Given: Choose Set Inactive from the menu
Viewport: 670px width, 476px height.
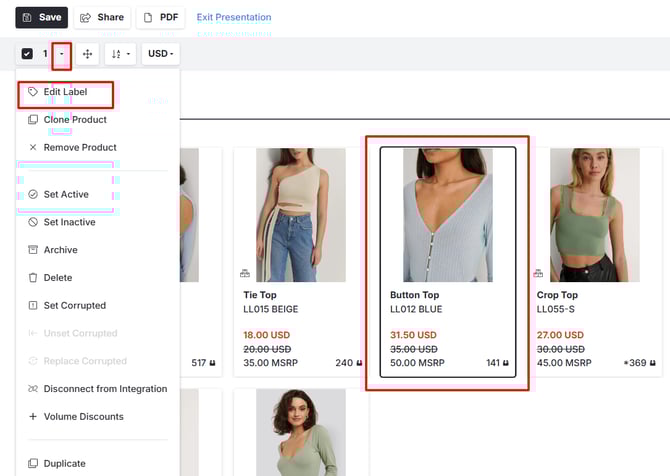Looking at the screenshot, I should (72, 222).
